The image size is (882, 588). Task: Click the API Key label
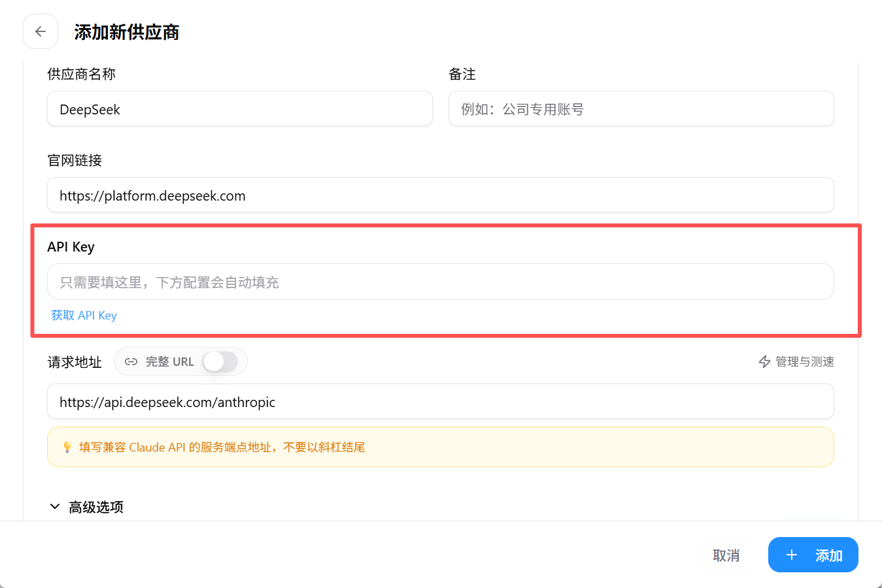71,247
